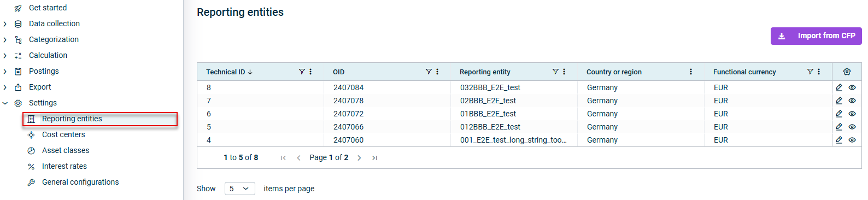Click the OID column header
The image size is (868, 200).
[x=339, y=72]
